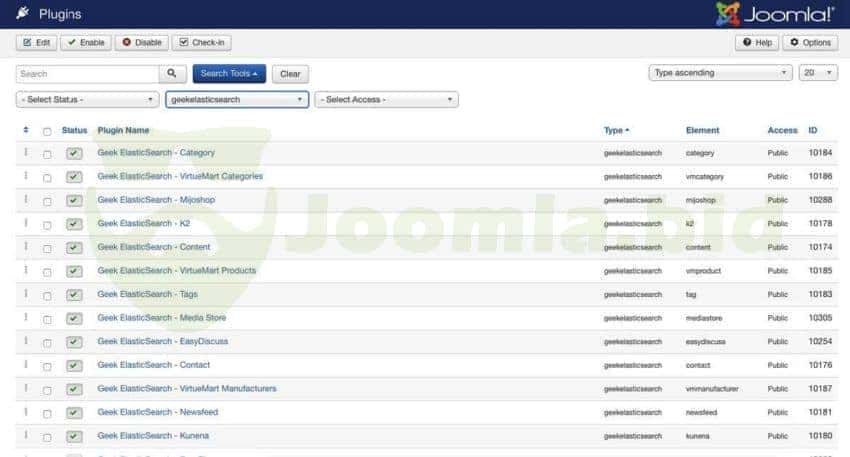Click the Plugins plug icon in header

(22, 13)
